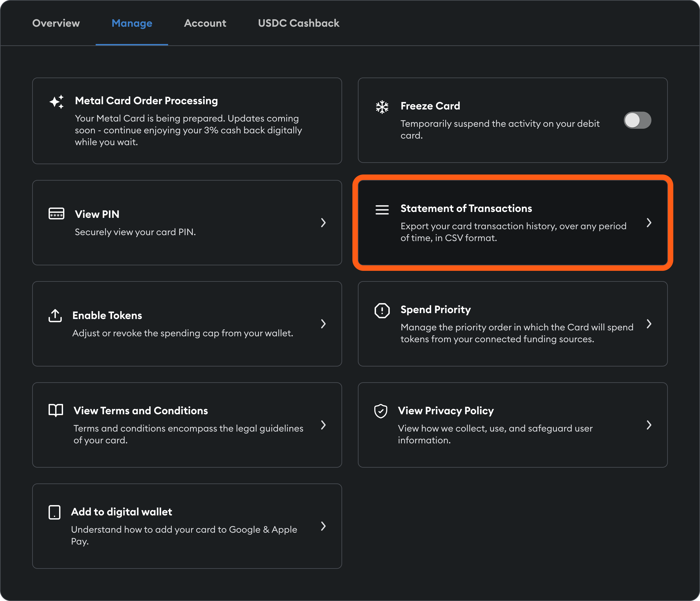The width and height of the screenshot is (700, 601).
Task: Select the Enable Tokens heading
Action: click(107, 315)
